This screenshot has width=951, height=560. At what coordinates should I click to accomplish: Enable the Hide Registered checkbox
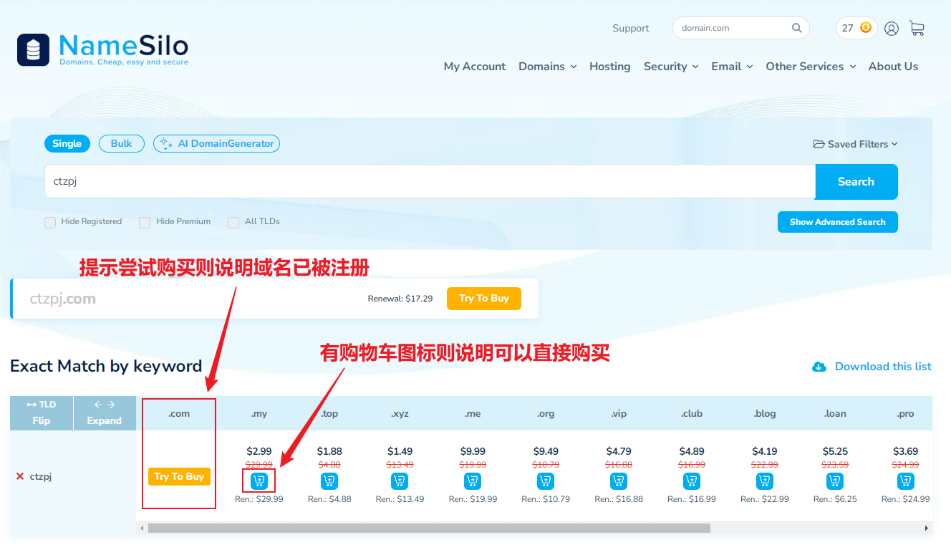pyautogui.click(x=50, y=223)
